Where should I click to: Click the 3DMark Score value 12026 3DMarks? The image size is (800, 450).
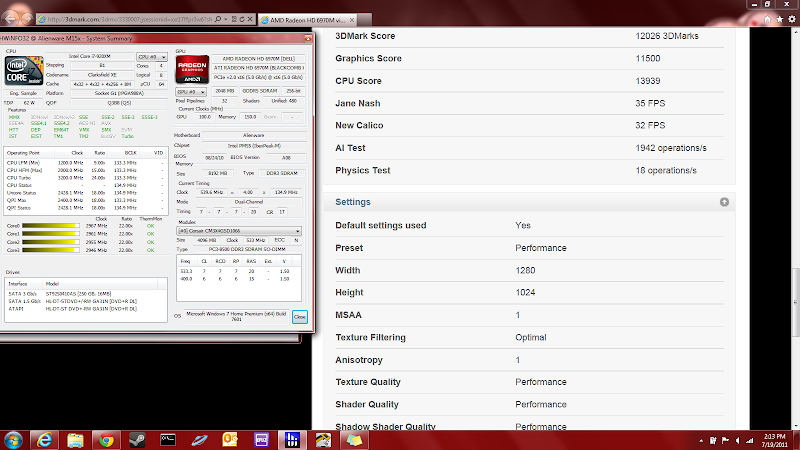pos(667,36)
